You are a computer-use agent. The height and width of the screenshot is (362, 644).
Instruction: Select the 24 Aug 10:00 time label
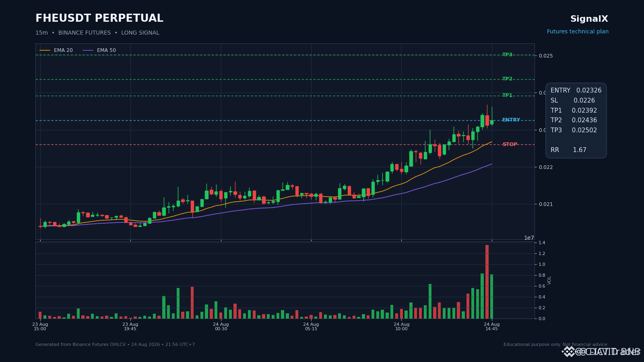click(x=402, y=327)
